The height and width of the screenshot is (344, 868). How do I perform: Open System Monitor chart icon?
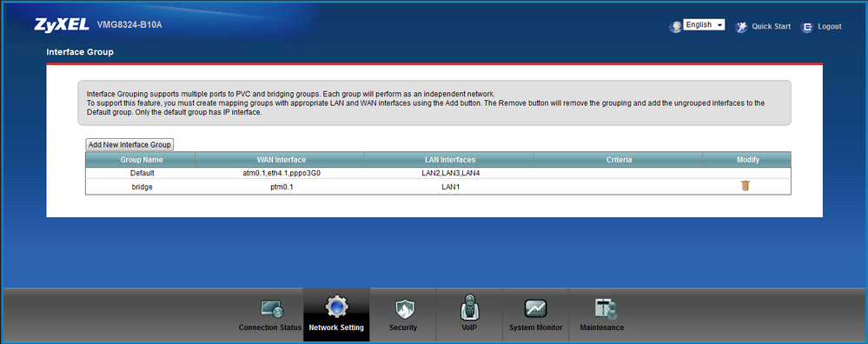535,308
